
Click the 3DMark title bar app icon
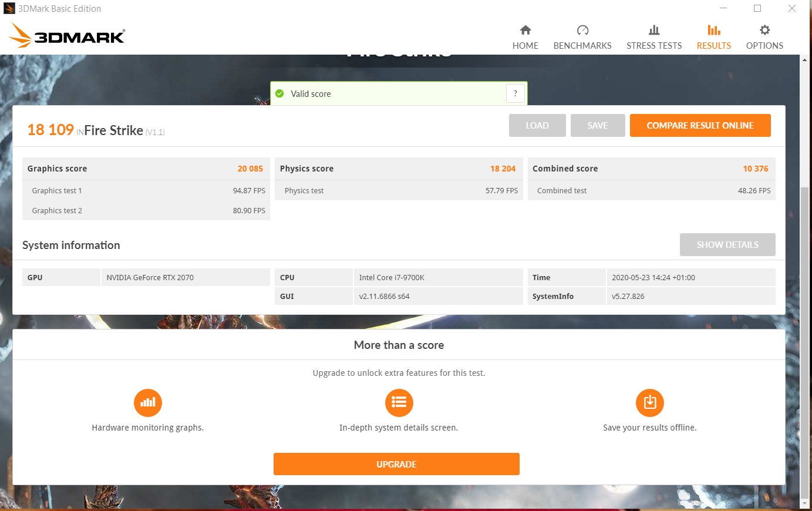[9, 8]
